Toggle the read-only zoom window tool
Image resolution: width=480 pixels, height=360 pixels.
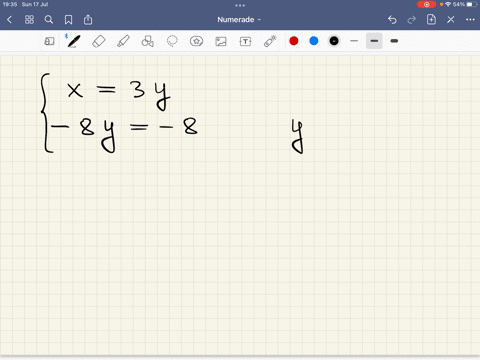tap(49, 41)
